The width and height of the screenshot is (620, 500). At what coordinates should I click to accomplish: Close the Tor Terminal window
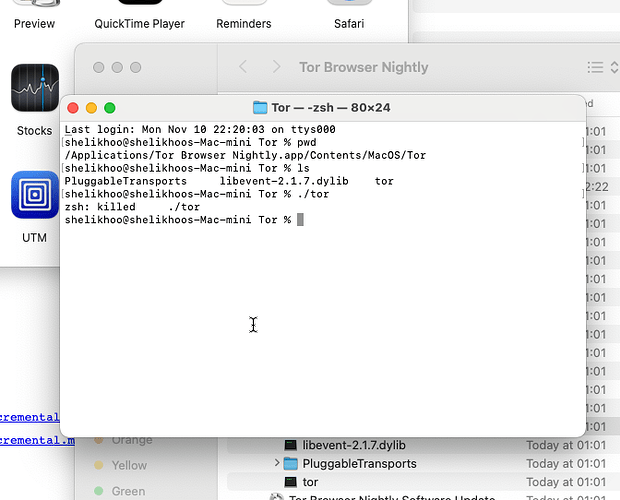coord(73,108)
